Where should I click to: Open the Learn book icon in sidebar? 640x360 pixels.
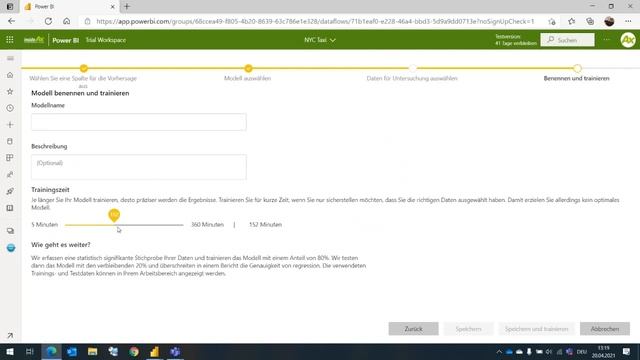click(x=10, y=208)
